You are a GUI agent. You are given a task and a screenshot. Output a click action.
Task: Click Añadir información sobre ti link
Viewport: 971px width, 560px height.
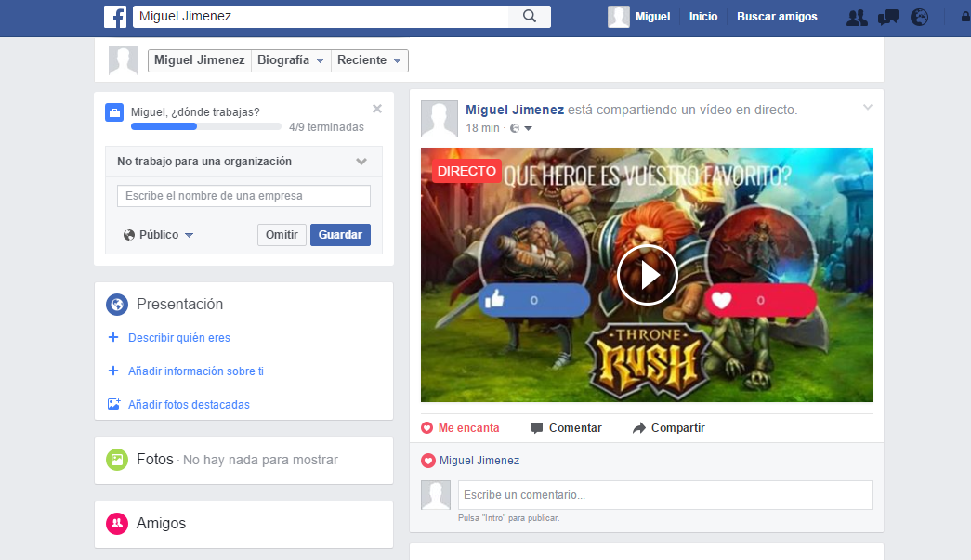(x=196, y=371)
